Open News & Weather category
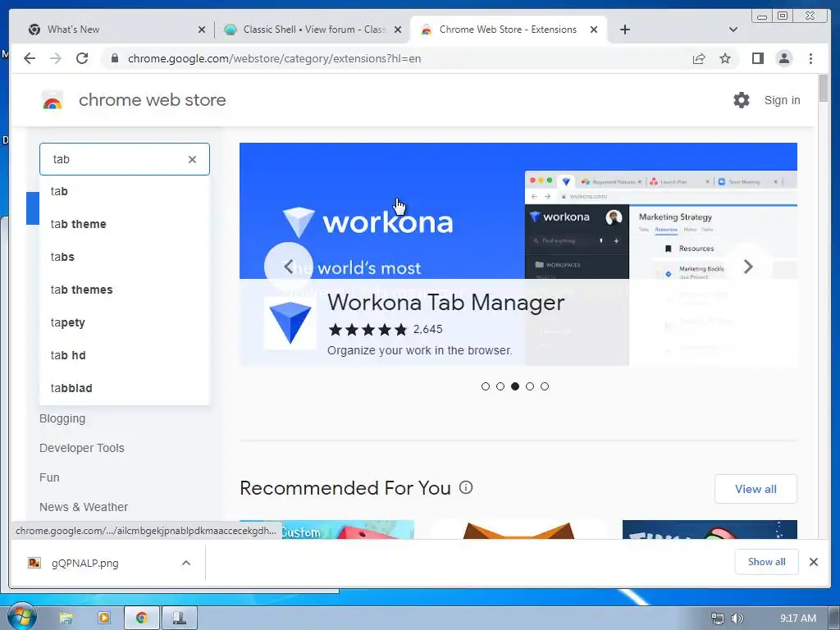 (x=84, y=507)
